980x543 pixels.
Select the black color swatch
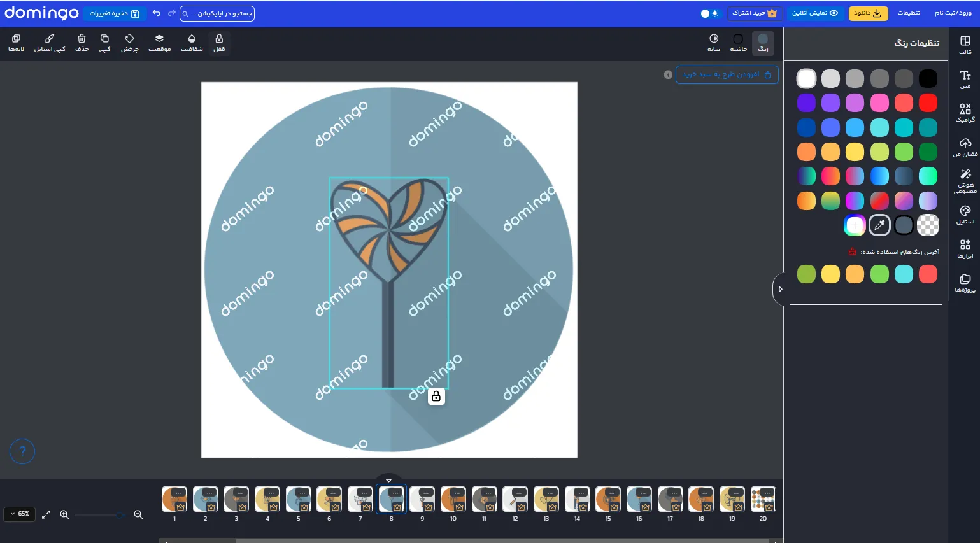point(928,78)
